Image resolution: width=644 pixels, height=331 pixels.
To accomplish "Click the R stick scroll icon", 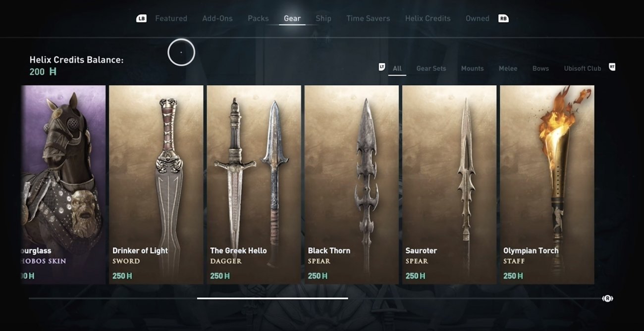I will [607, 298].
